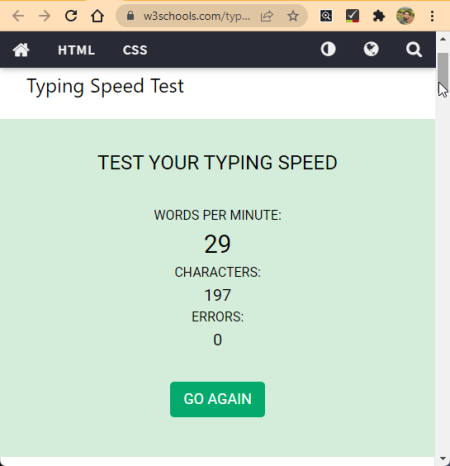Screen dimensions: 450x466
Task: Click the browser back arrow
Action: pyautogui.click(x=18, y=16)
